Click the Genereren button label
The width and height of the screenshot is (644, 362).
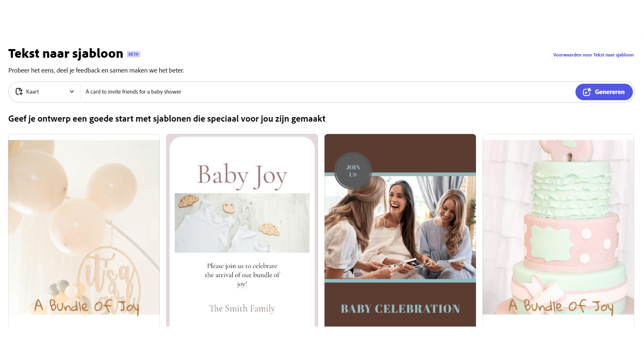609,92
